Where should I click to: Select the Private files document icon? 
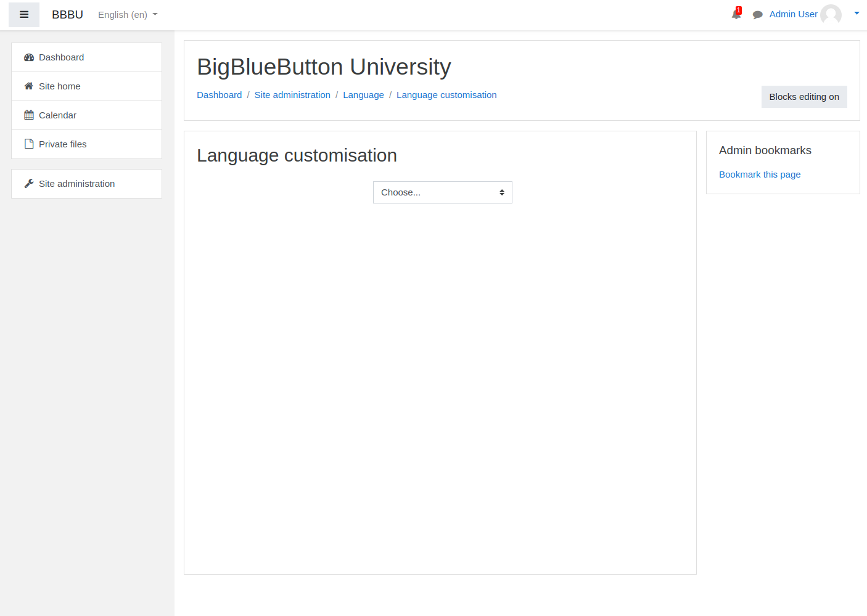28,144
